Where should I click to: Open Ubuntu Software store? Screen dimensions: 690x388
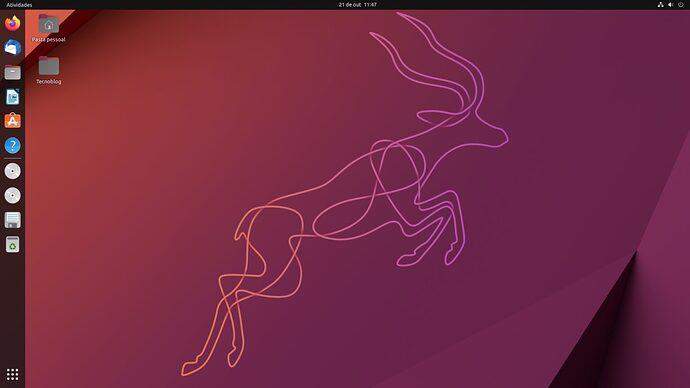click(x=12, y=121)
